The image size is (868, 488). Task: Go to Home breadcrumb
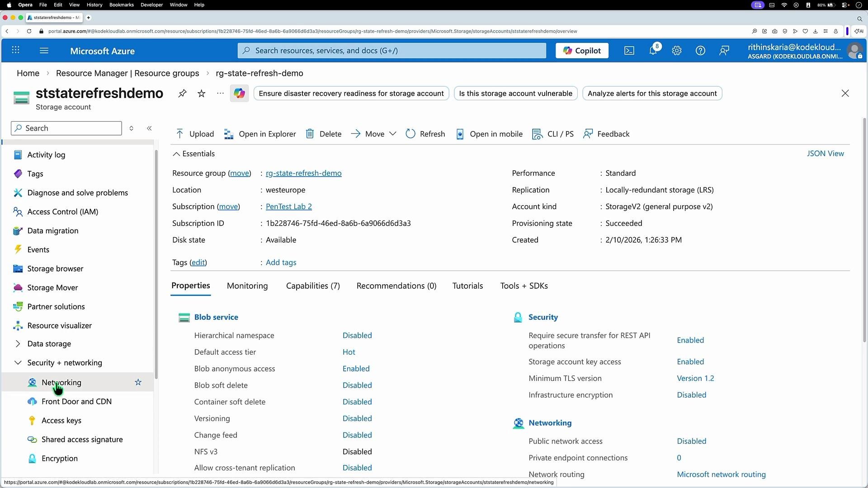coord(28,73)
